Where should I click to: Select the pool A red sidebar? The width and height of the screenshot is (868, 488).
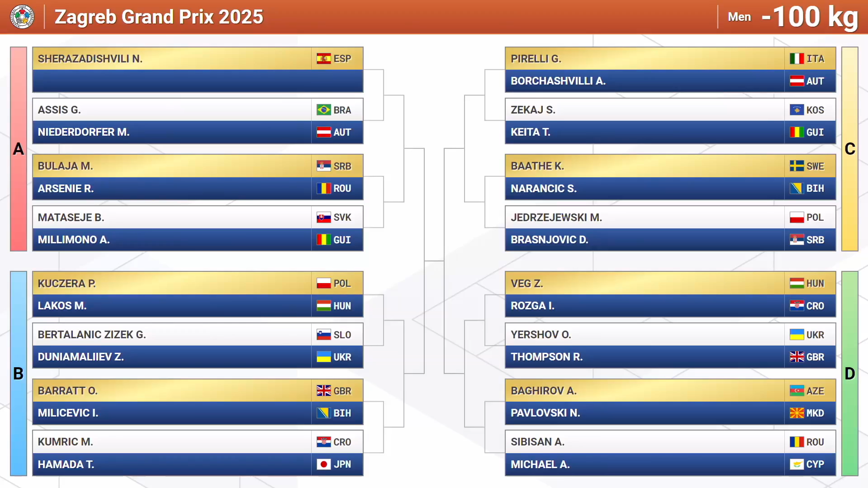19,149
